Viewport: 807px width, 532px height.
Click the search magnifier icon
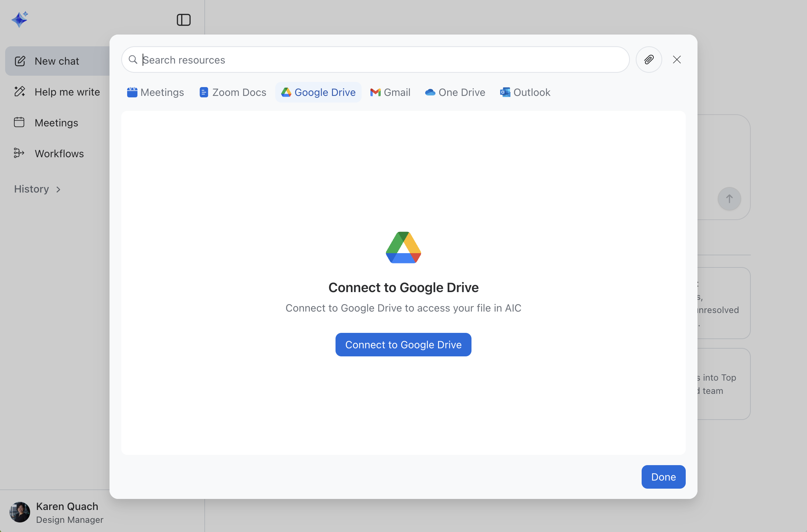[x=133, y=60]
